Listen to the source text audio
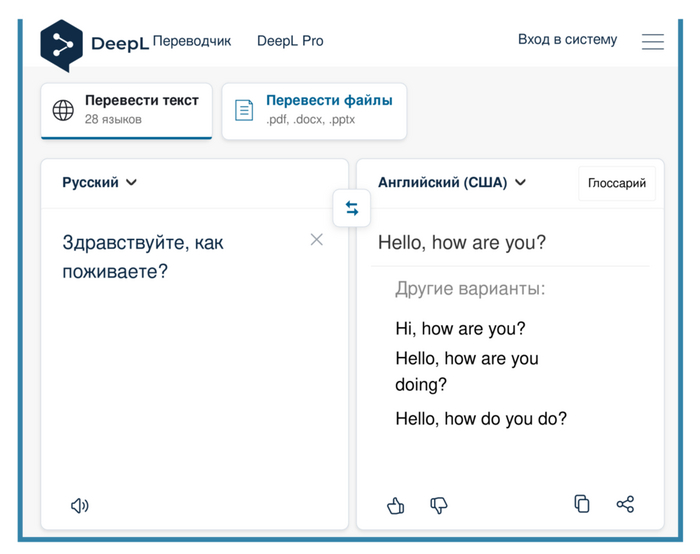700x554 pixels. point(80,506)
